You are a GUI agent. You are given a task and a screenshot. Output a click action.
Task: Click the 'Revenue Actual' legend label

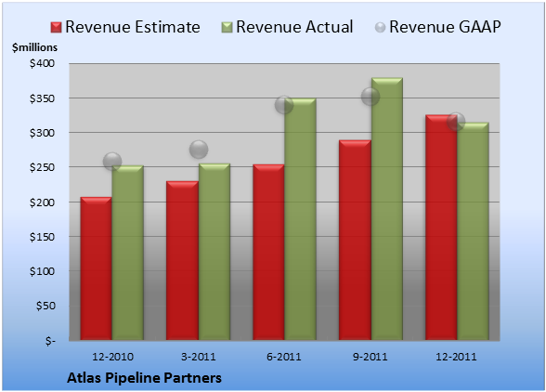click(294, 27)
